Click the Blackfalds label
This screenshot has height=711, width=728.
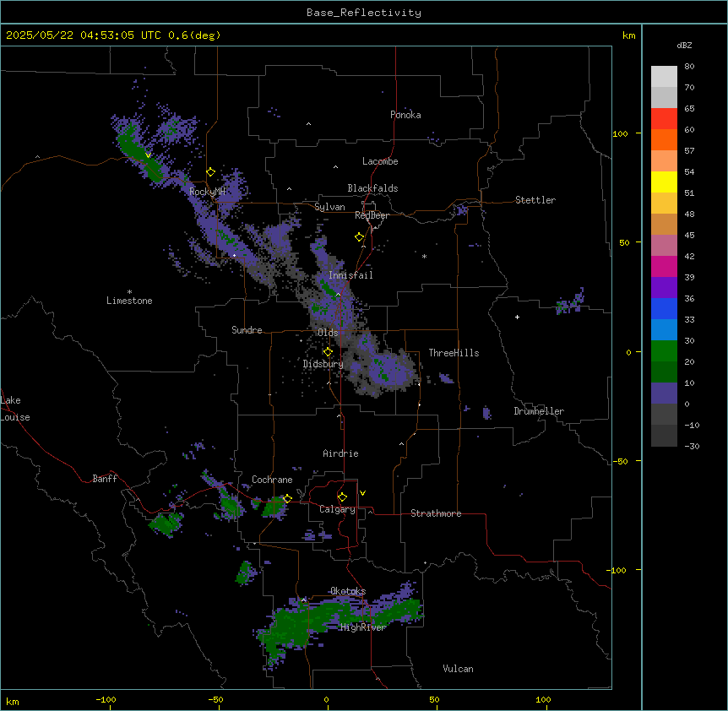372,188
